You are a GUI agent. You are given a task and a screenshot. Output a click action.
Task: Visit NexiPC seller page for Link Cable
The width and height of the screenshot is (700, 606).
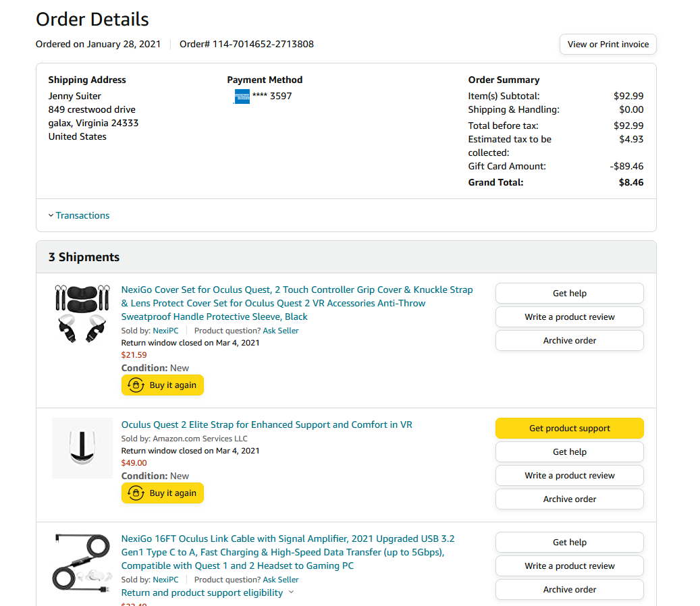(x=165, y=580)
